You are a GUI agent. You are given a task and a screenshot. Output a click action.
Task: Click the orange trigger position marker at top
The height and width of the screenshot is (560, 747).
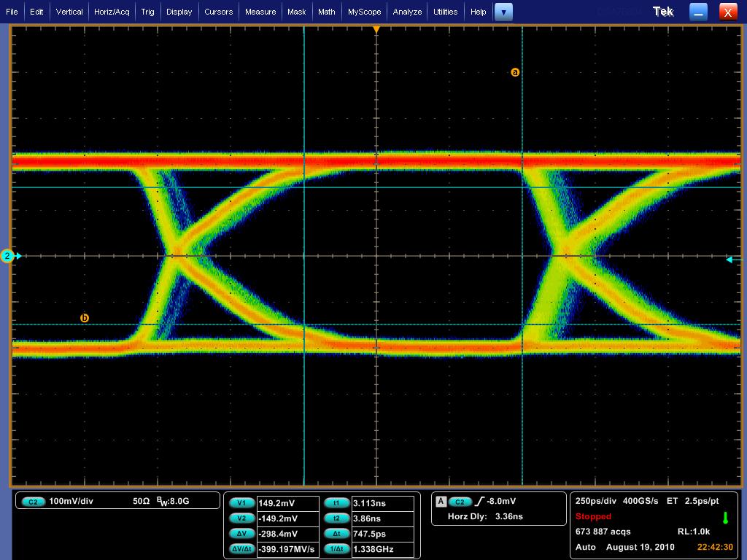click(x=376, y=30)
